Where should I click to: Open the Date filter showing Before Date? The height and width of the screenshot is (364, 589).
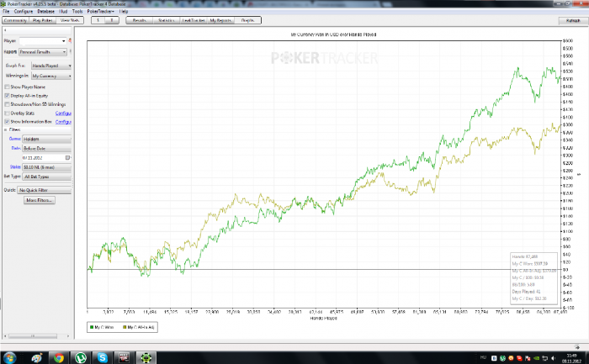tap(46, 148)
